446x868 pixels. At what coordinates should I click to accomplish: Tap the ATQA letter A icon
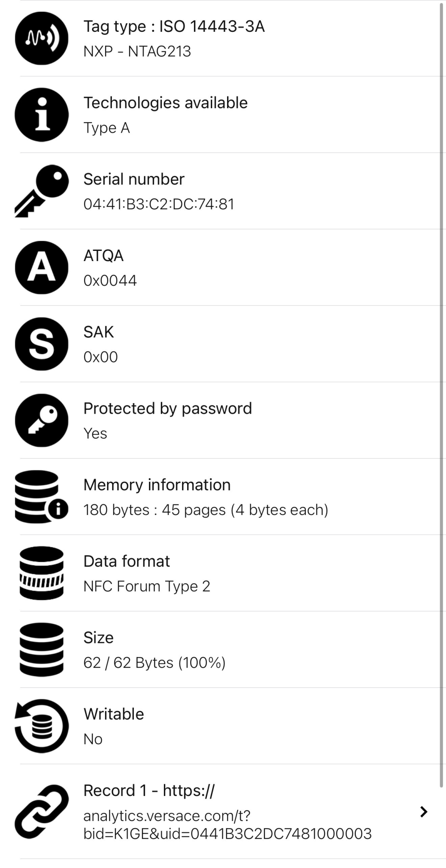point(42,267)
